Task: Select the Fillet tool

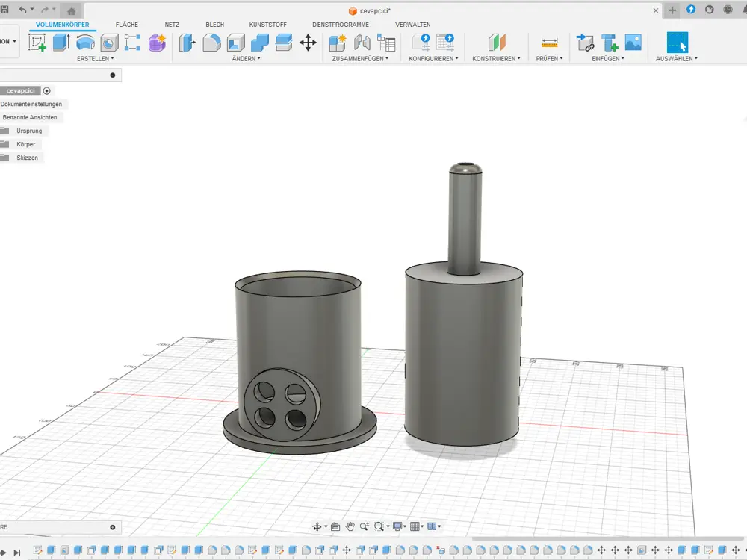Action: (211, 43)
